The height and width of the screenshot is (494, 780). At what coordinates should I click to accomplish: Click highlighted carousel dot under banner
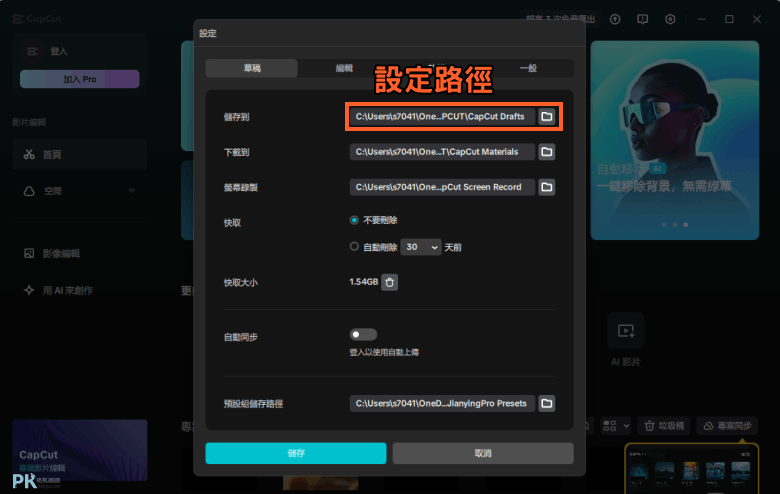click(685, 225)
